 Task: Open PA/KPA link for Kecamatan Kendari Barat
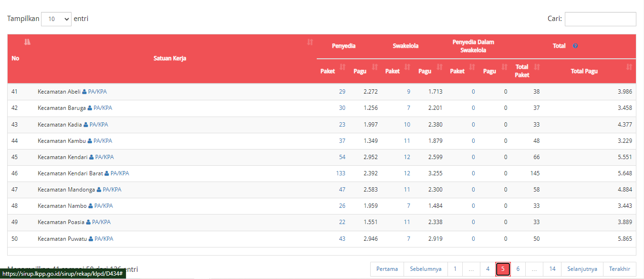coord(120,173)
